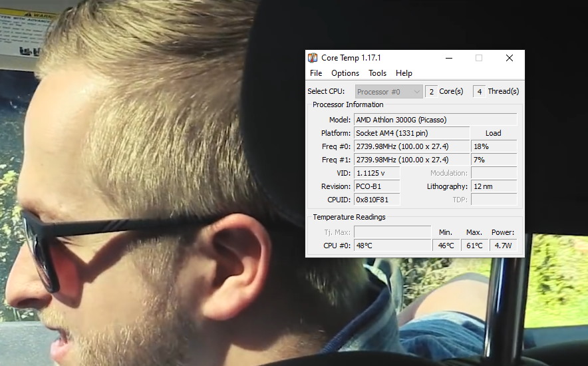
Task: Click the 18% load value
Action: pyautogui.click(x=494, y=146)
